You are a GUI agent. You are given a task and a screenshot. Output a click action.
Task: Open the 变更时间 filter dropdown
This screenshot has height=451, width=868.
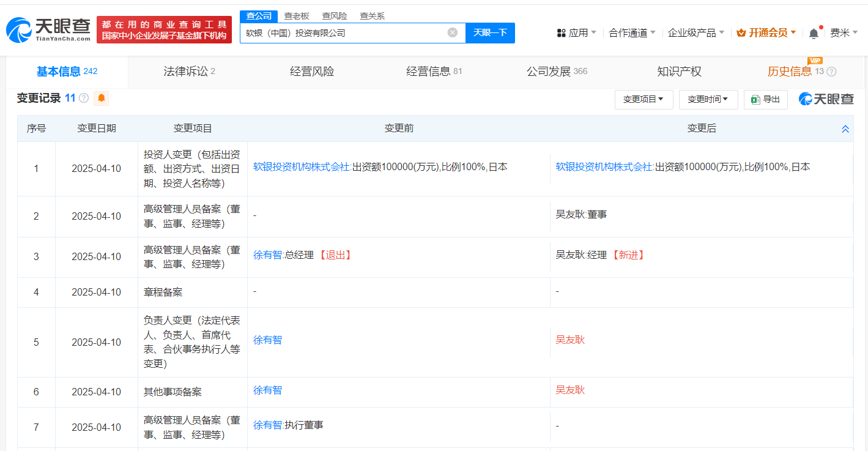pyautogui.click(x=708, y=99)
